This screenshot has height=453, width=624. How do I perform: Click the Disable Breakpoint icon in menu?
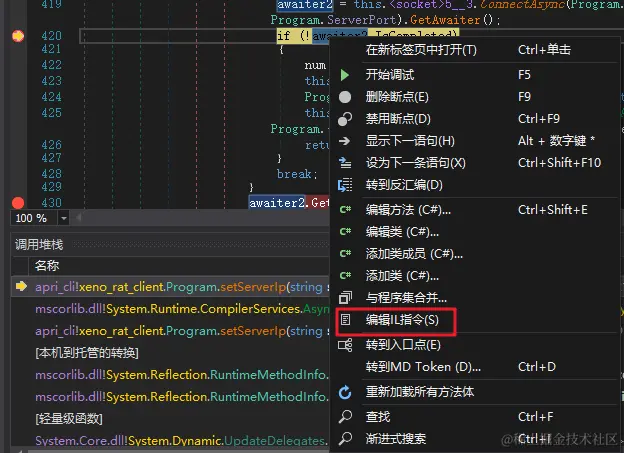pyautogui.click(x=345, y=119)
